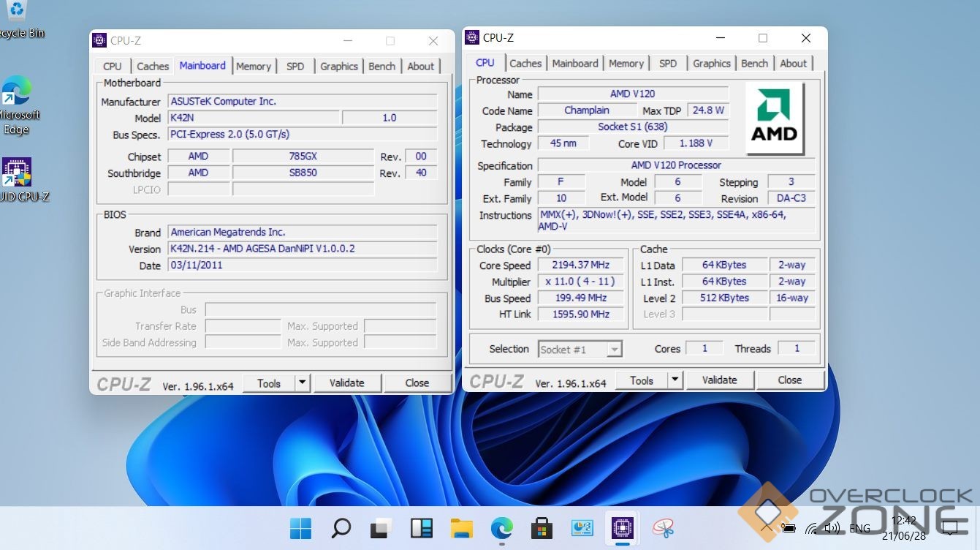Click the BIOS Version field
980x550 pixels.
(303, 249)
